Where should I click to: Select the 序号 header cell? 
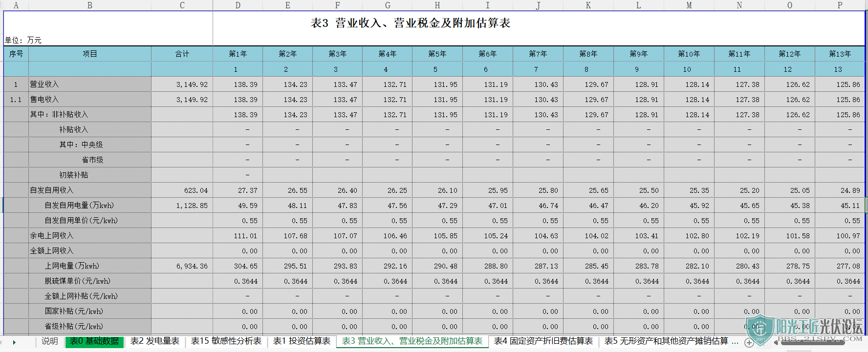16,54
